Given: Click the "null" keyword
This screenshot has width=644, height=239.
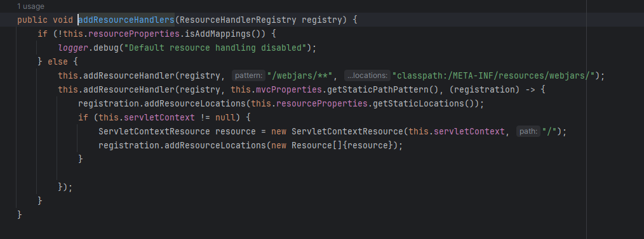Looking at the screenshot, I should [225, 117].
